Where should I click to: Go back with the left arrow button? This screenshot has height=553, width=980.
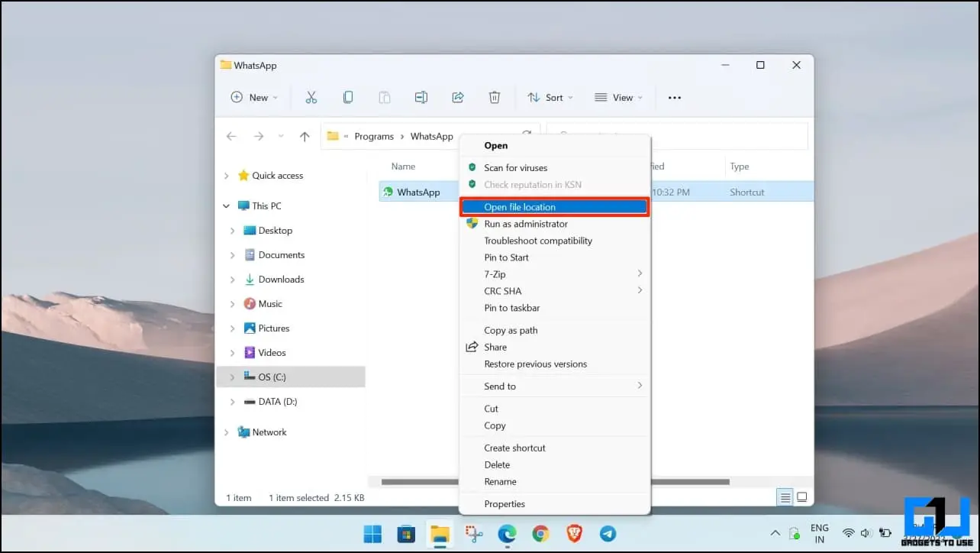231,136
